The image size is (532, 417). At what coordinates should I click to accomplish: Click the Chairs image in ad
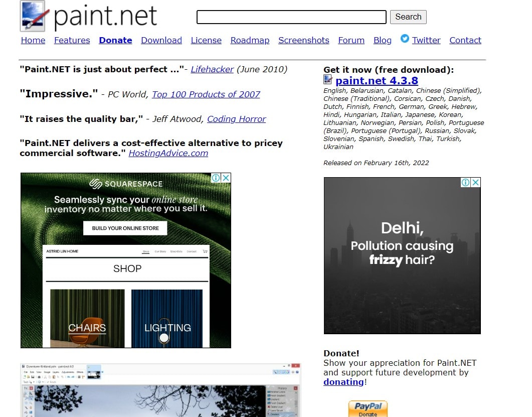point(87,319)
